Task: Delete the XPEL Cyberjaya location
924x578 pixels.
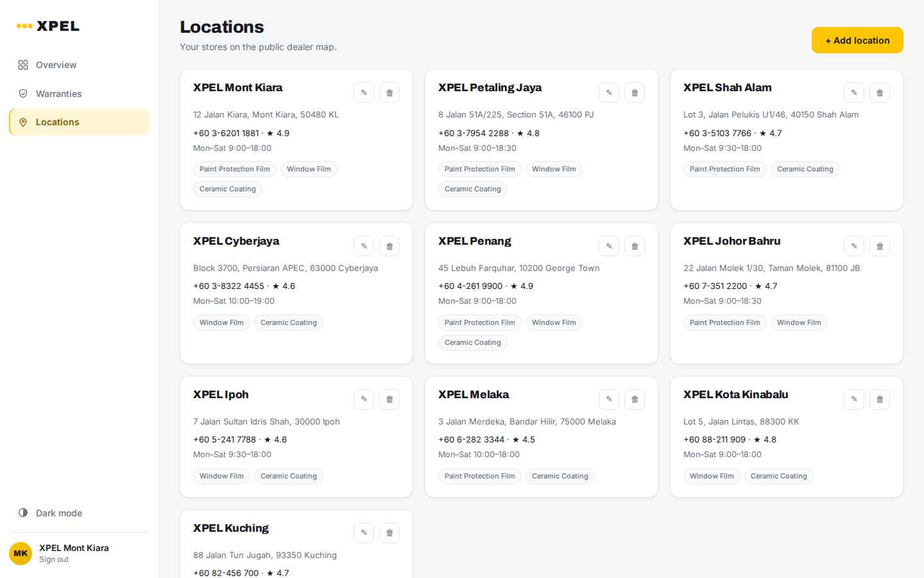Action: coord(389,246)
